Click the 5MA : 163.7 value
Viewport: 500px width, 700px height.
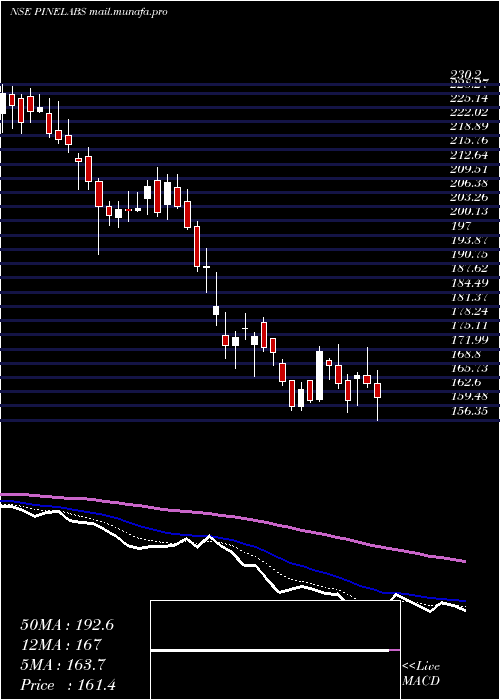(x=63, y=665)
